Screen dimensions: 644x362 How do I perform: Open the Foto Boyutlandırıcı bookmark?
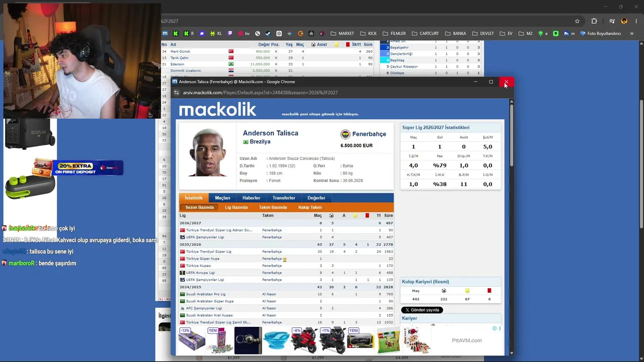(x=601, y=34)
